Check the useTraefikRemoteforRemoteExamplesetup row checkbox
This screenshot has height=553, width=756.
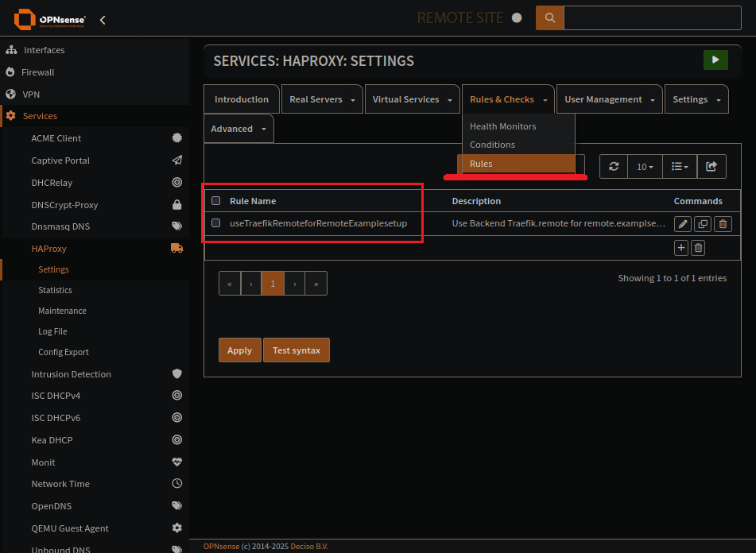tap(216, 223)
